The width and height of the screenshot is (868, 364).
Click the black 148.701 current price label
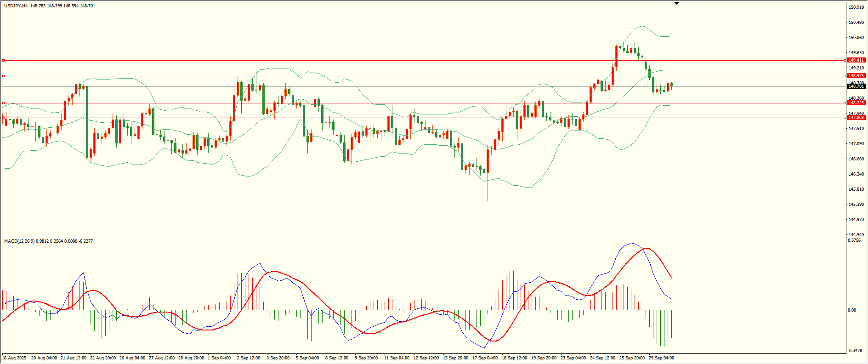click(x=856, y=86)
